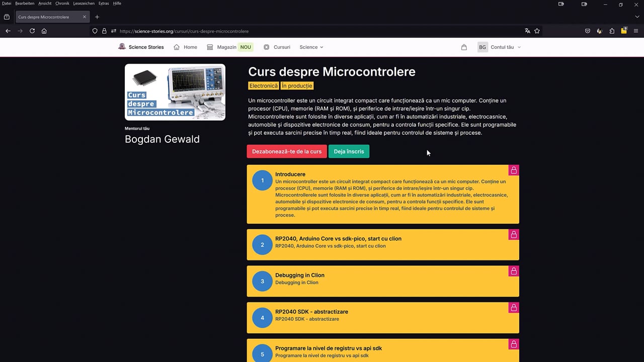Viewport: 644px width, 362px height.
Task: Click the tracking protection shield icon
Action: pos(95,31)
